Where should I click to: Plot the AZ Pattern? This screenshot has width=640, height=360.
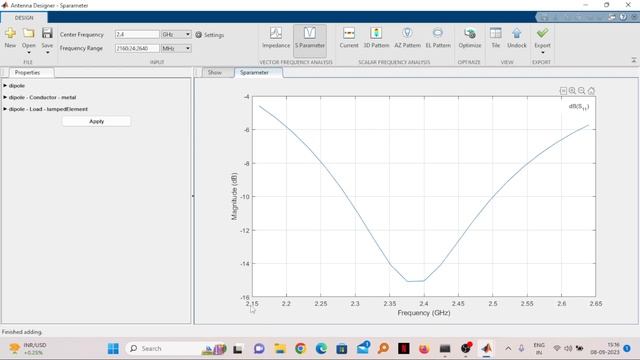tap(407, 38)
